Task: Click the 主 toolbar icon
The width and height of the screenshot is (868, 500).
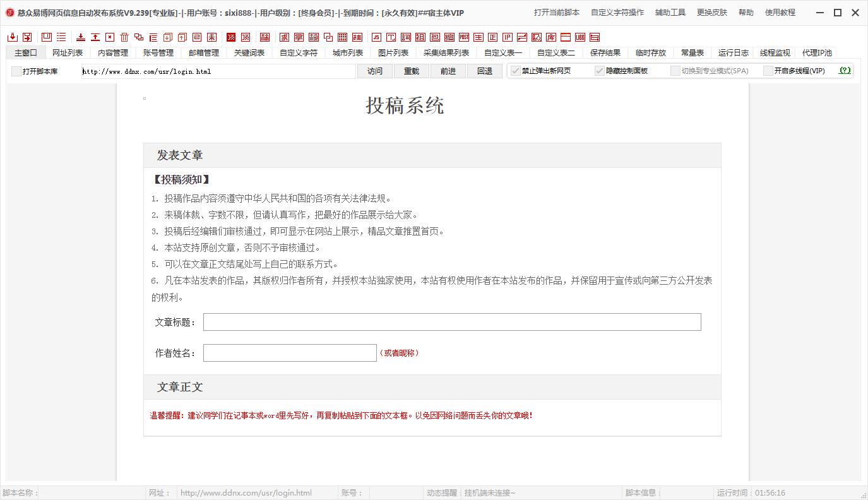Action: point(479,37)
